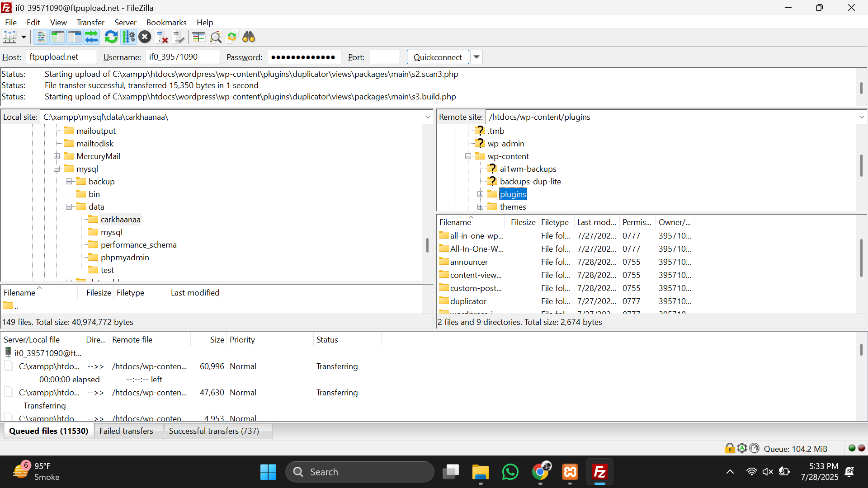868x488 pixels.
Task: Sort remote files by Last modified column
Action: coord(596,222)
